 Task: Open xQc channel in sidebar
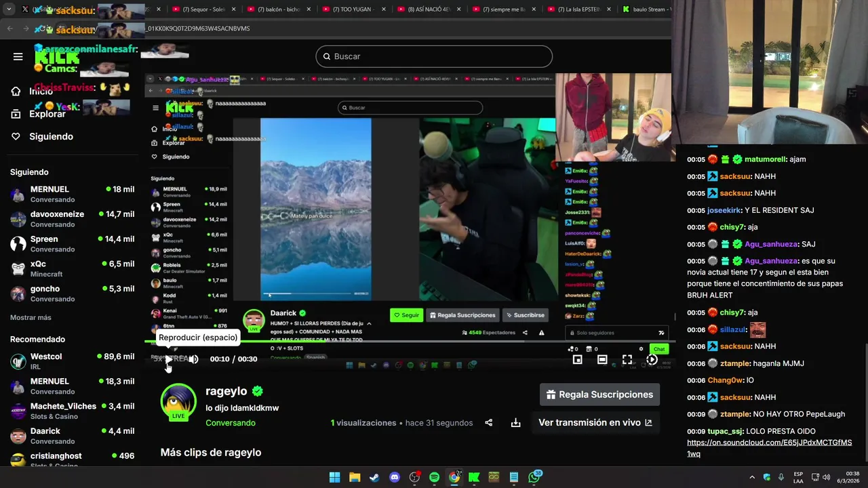pyautogui.click(x=72, y=268)
